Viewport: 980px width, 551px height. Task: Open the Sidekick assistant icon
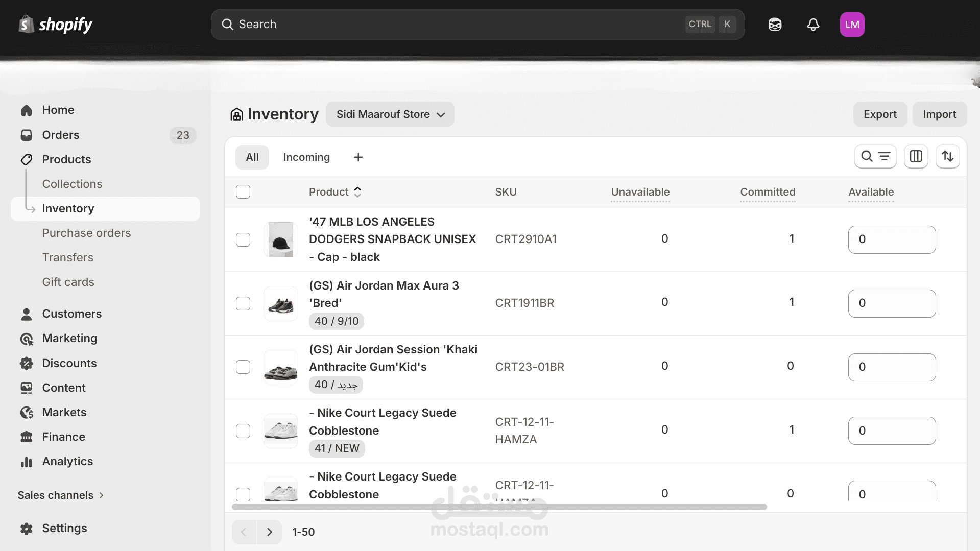(775, 25)
